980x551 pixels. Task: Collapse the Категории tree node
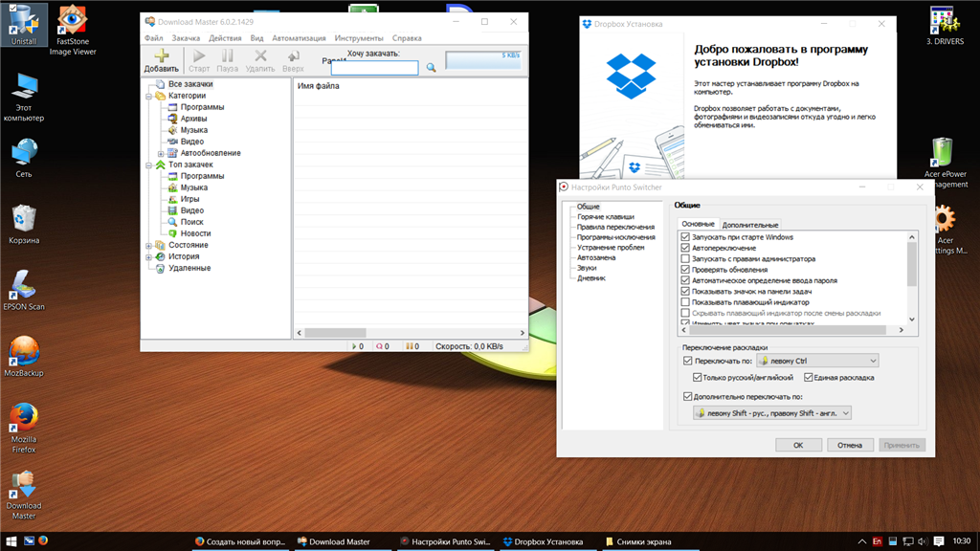pyautogui.click(x=148, y=97)
